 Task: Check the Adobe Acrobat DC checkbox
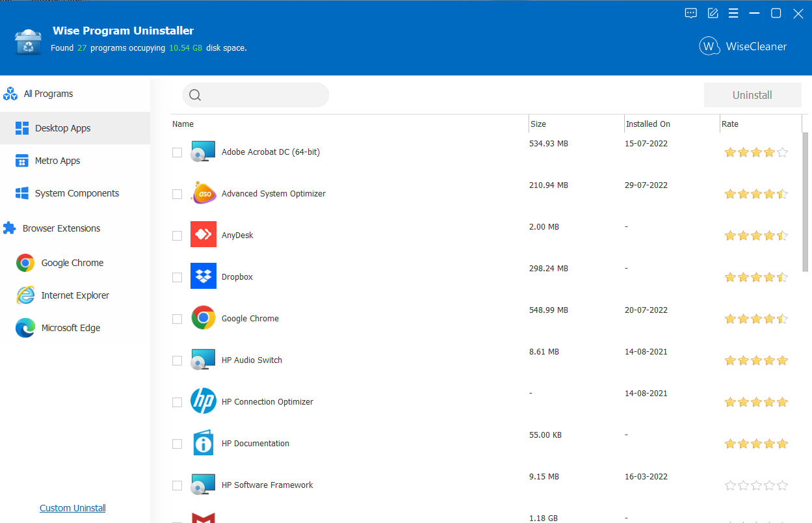[177, 152]
